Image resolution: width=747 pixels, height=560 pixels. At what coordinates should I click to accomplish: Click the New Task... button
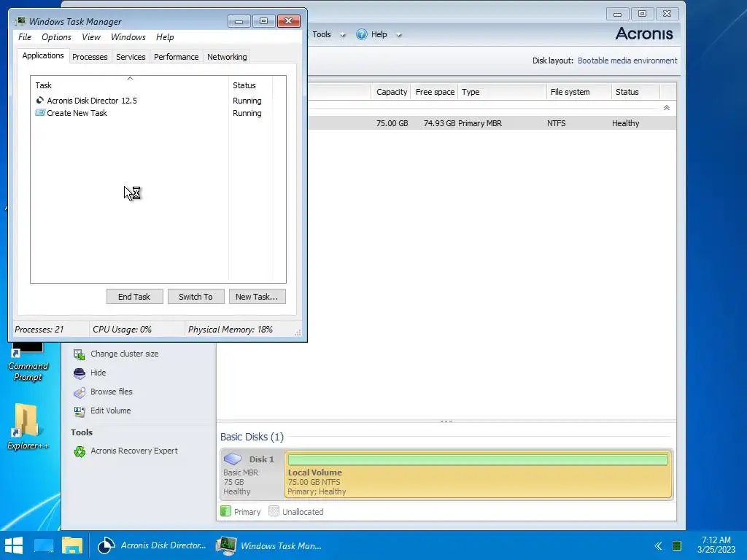257,297
